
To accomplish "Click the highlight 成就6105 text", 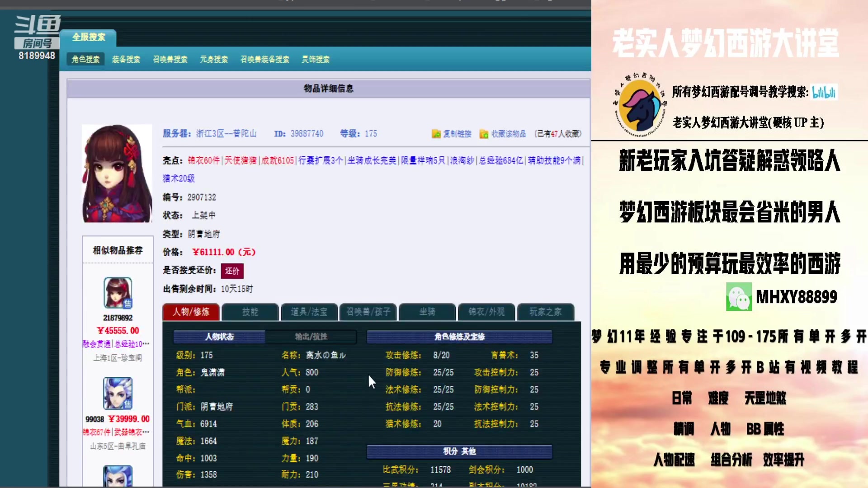I will [x=278, y=160].
